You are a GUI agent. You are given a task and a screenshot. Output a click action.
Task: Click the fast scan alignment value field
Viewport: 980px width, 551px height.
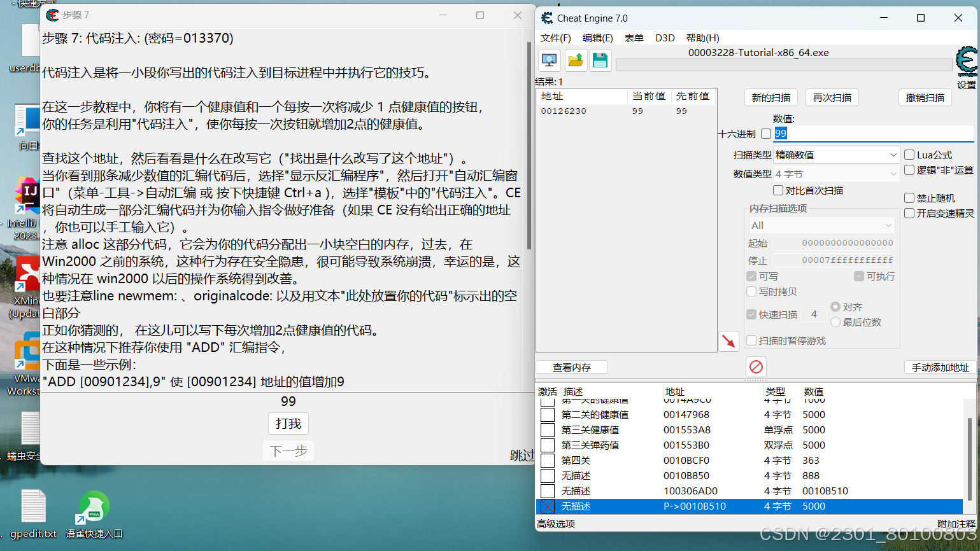814,314
